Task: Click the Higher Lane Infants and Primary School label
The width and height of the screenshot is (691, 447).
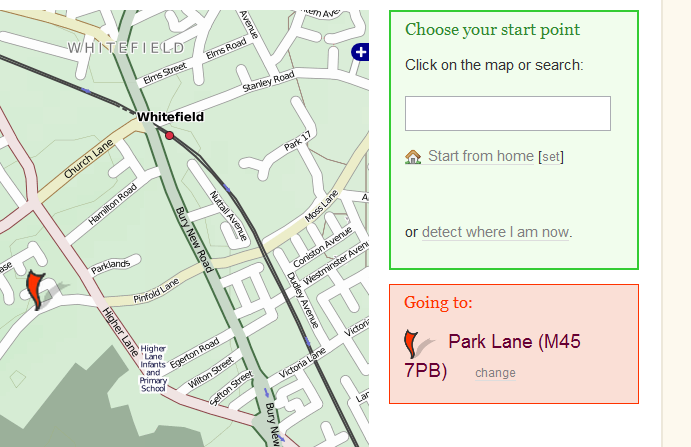Action: click(x=153, y=366)
